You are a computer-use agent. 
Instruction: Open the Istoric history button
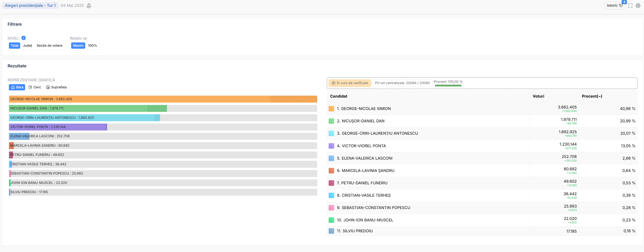614,6
